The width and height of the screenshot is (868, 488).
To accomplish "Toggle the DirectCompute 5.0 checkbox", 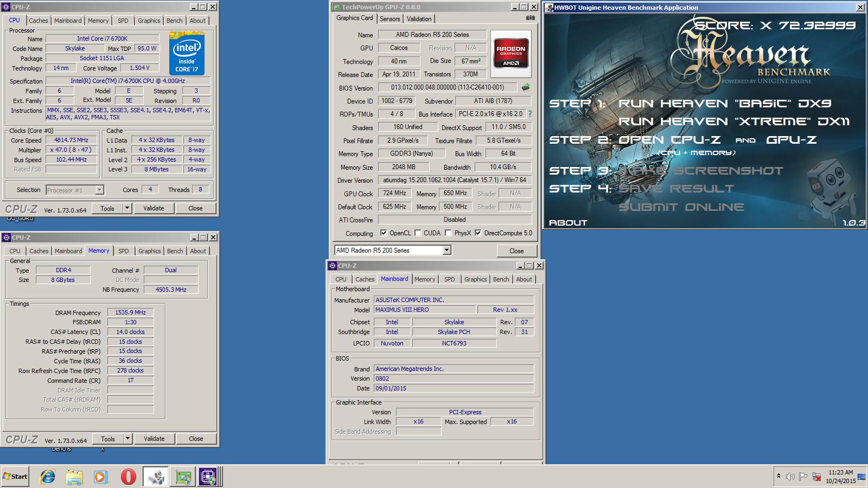I will click(x=478, y=233).
